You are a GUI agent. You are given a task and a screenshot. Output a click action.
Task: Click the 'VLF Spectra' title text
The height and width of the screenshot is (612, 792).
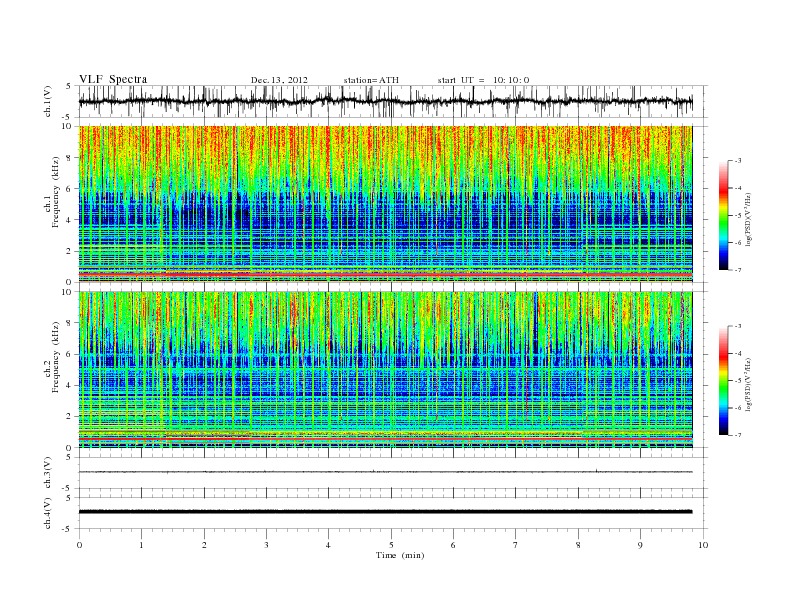(113, 79)
